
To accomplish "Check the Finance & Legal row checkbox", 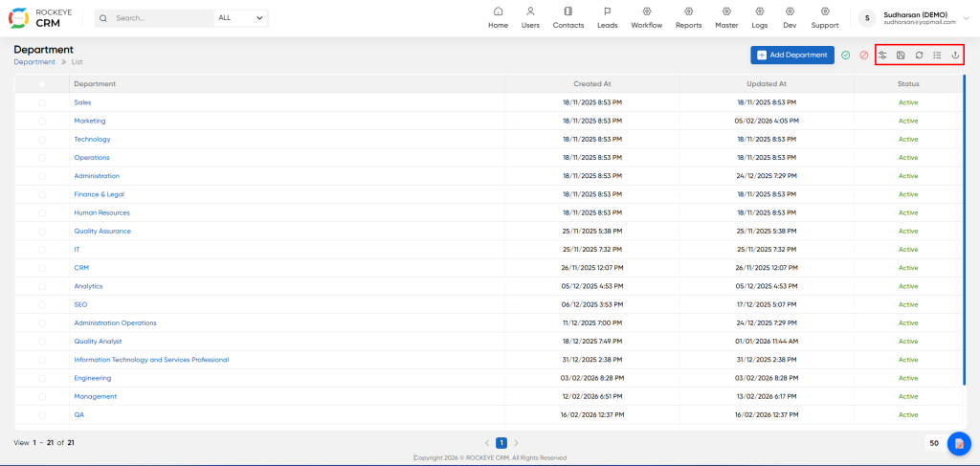I will tap(42, 194).
